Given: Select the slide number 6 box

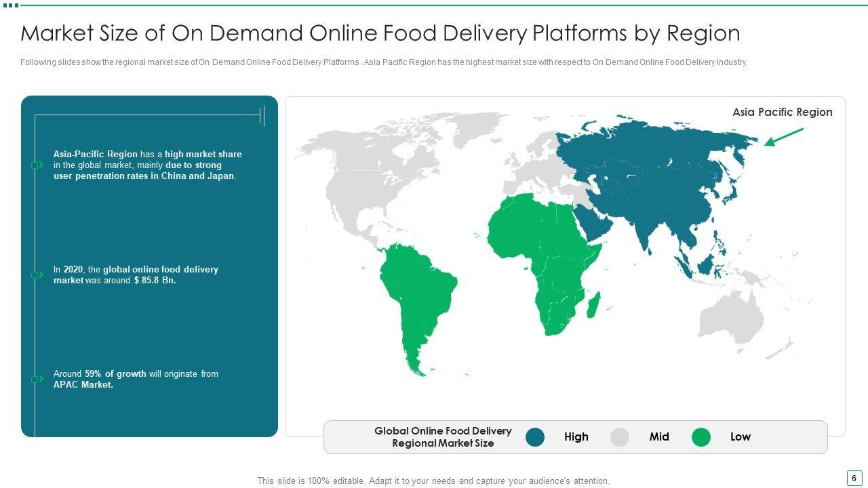Looking at the screenshot, I should pyautogui.click(x=854, y=477).
